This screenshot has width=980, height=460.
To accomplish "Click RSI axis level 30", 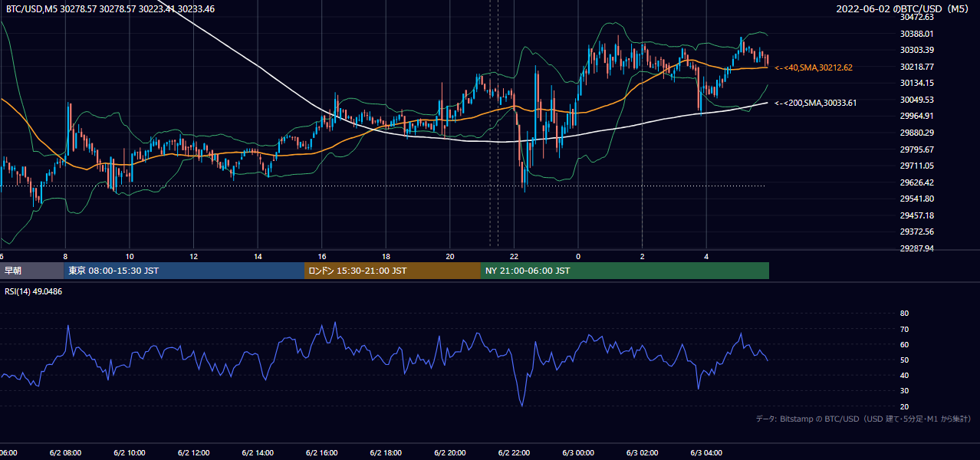I will pos(904,390).
